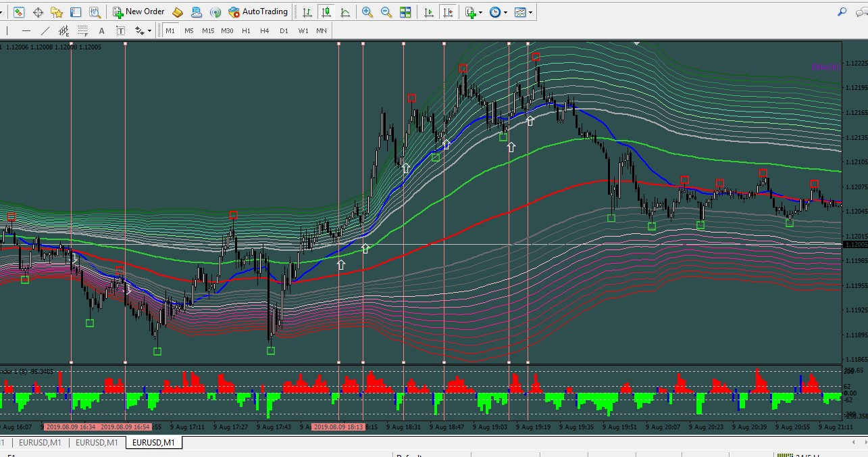Image resolution: width=868 pixels, height=457 pixels.
Task: Switch chart to bar chart mode
Action: pyautogui.click(x=307, y=12)
